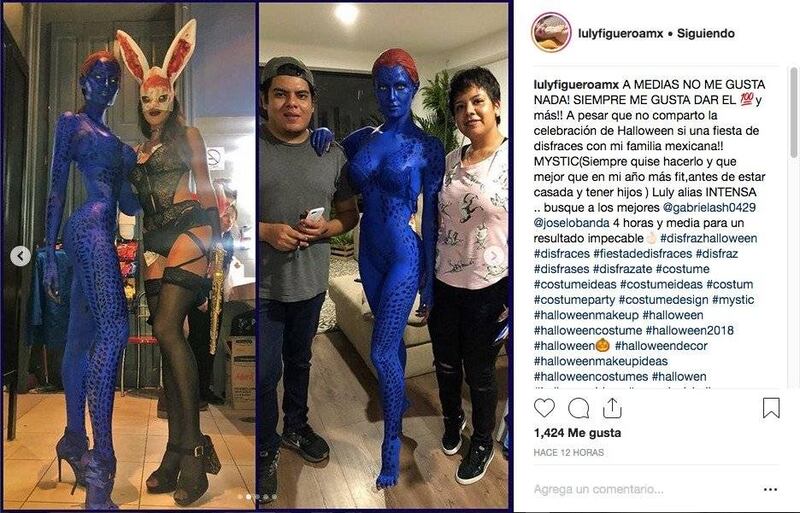The width and height of the screenshot is (800, 513).
Task: Open the #halloween2018 hashtag
Action: [x=689, y=330]
